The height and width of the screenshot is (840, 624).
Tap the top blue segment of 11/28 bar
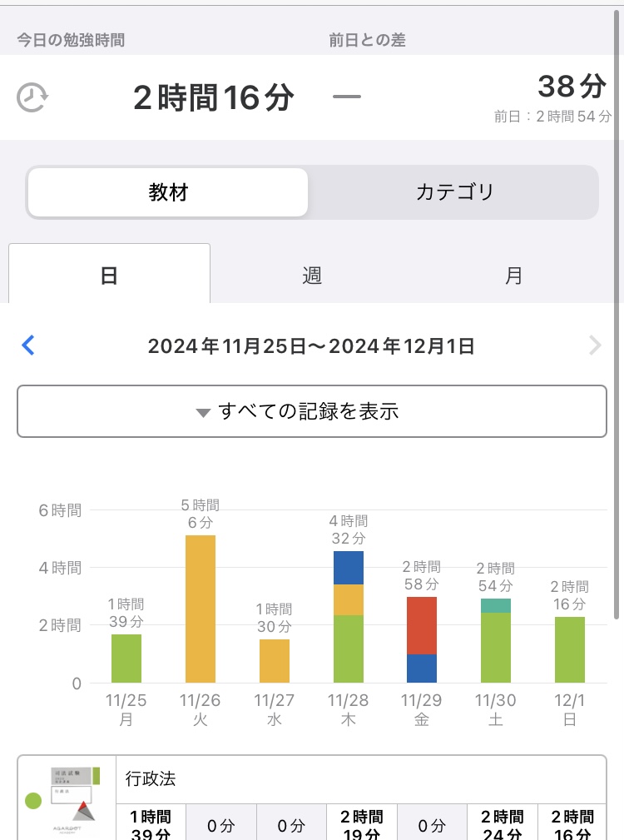click(x=349, y=568)
